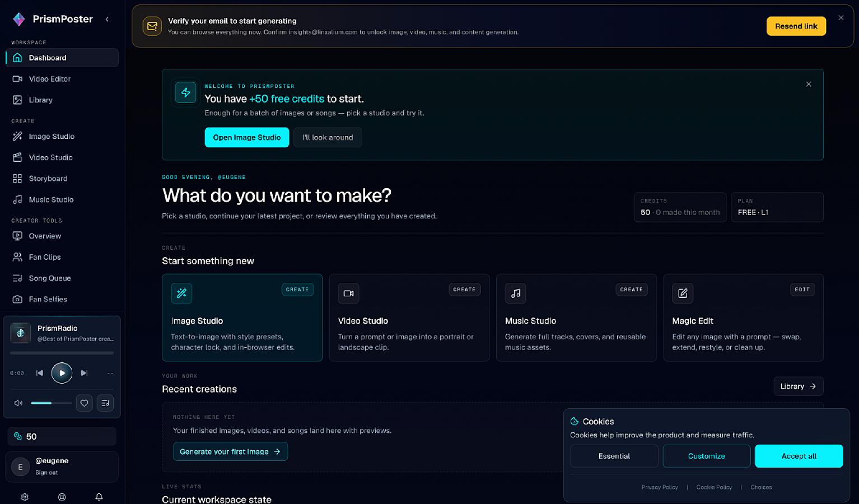Click the Magic Edit card pencil icon
Viewport: 859px width, 504px height.
[683, 293]
